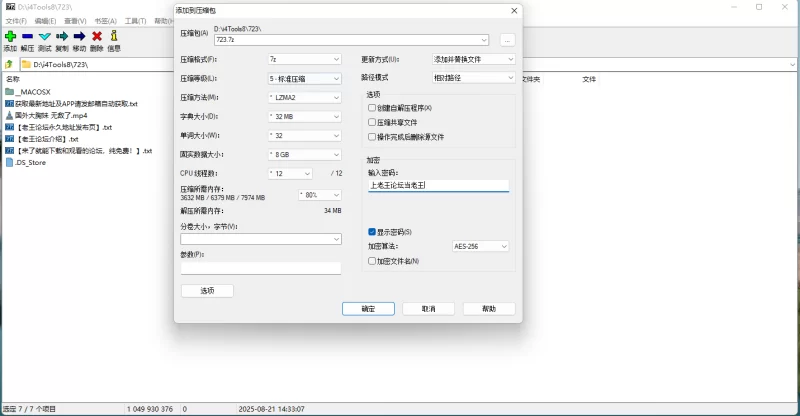Click the status bar size 1 049 930 376
The width and height of the screenshot is (800, 416).
click(150, 409)
